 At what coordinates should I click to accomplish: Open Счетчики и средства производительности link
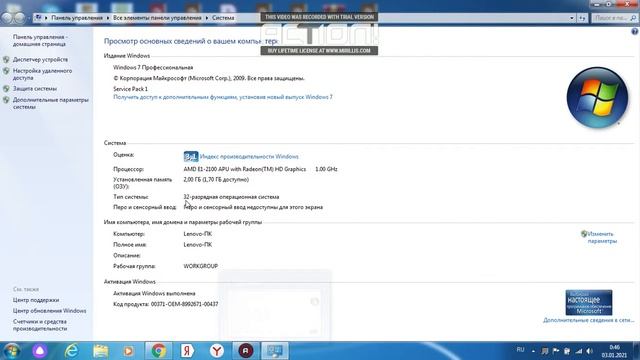click(x=40, y=325)
